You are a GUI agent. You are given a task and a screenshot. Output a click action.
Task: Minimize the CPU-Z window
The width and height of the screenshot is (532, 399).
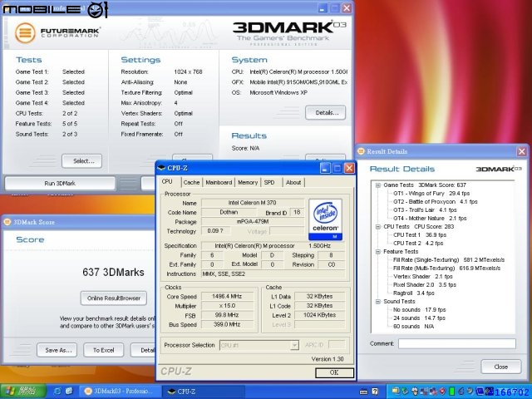[325, 168]
